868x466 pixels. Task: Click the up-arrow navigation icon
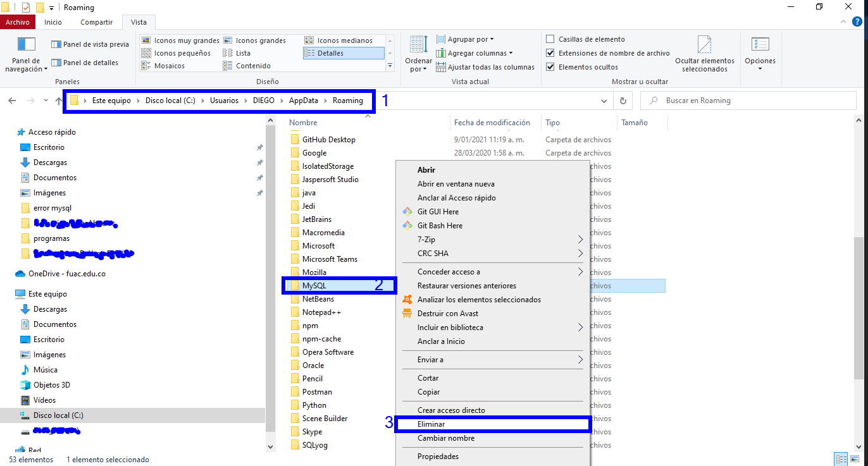[59, 101]
